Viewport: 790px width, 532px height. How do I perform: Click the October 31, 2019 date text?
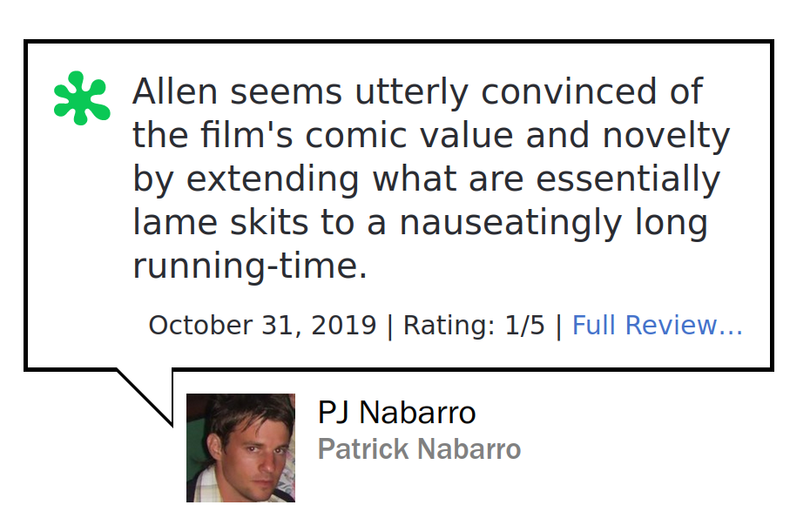tap(262, 325)
